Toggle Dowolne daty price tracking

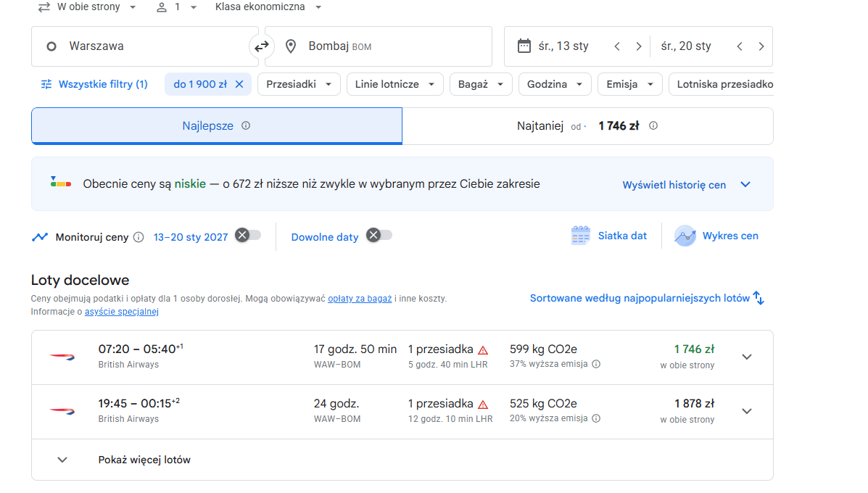379,235
